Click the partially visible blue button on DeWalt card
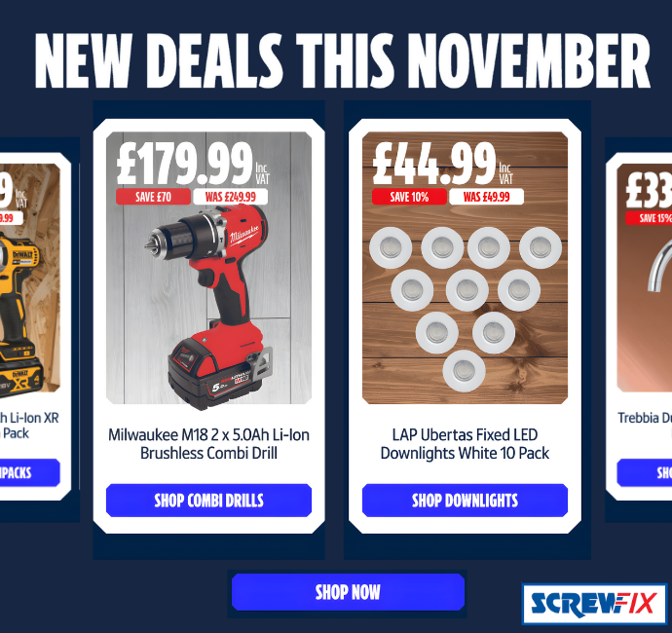This screenshot has width=672, height=633. click(x=29, y=472)
